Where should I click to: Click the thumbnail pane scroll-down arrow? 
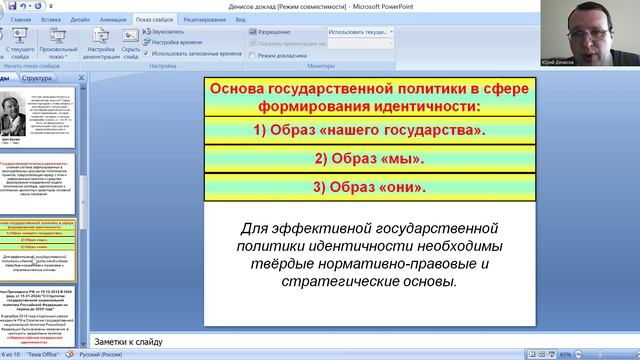(x=83, y=344)
